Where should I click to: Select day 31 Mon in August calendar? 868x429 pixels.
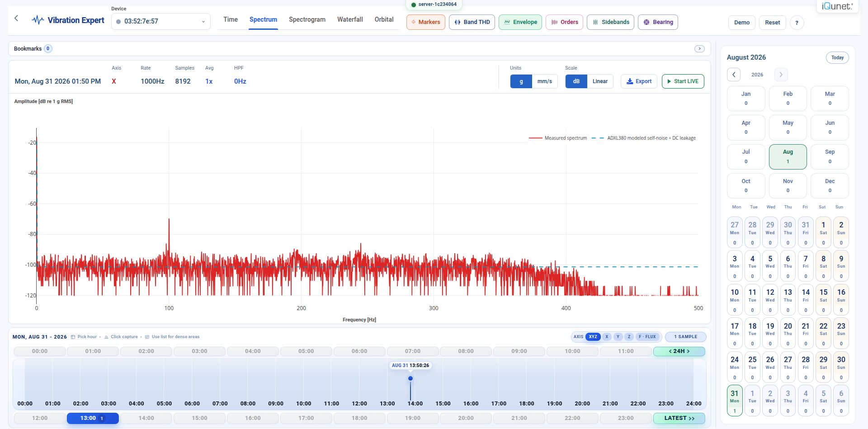click(734, 401)
